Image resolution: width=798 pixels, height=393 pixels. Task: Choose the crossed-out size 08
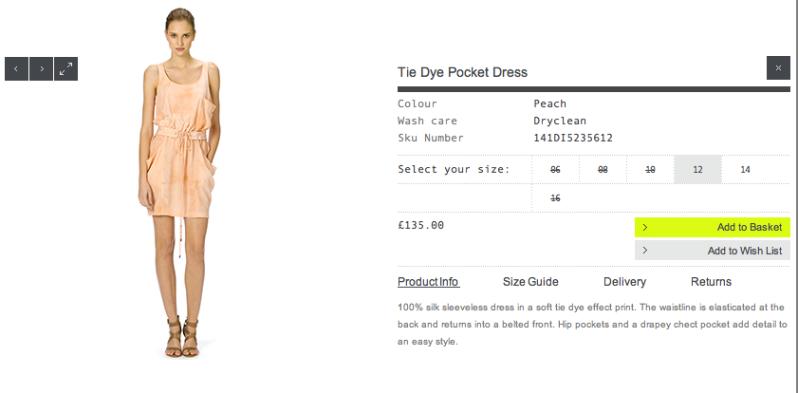[x=603, y=170]
